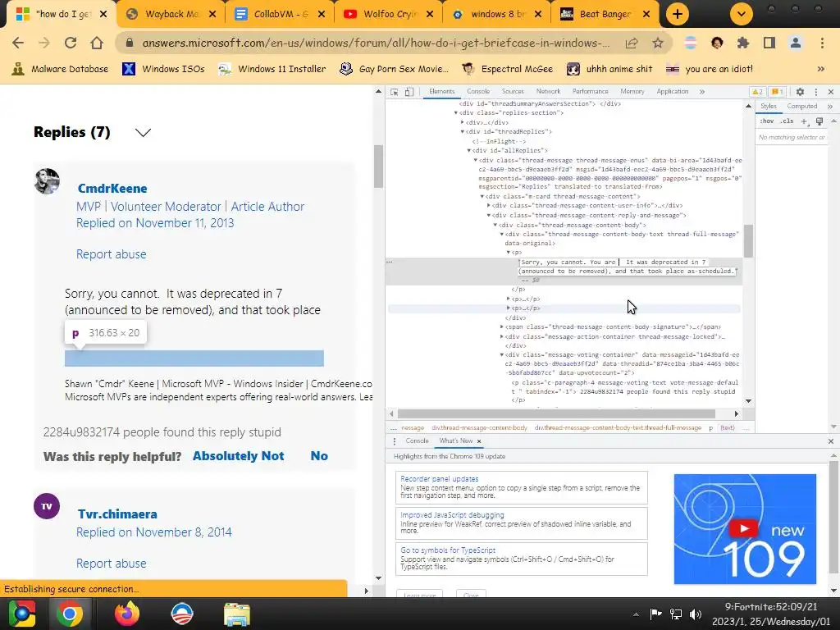This screenshot has width=840, height=630.
Task: Open Tvr.chimaera profile link
Action: tap(117, 514)
